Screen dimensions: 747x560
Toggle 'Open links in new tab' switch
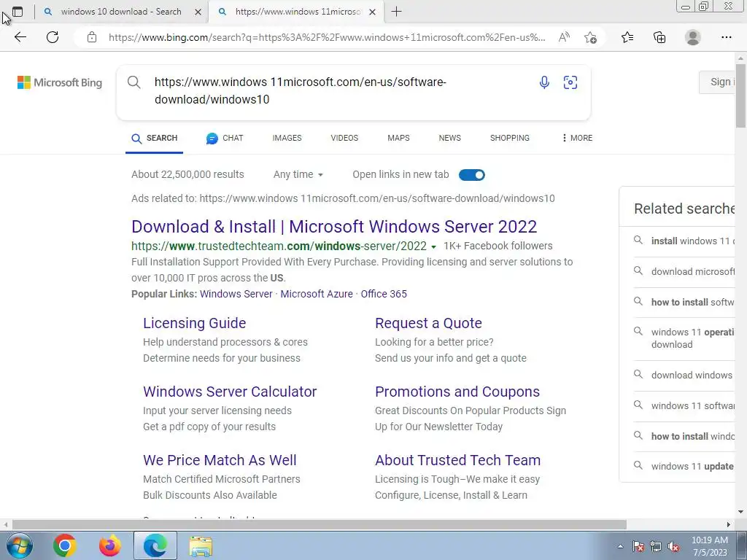click(x=472, y=175)
